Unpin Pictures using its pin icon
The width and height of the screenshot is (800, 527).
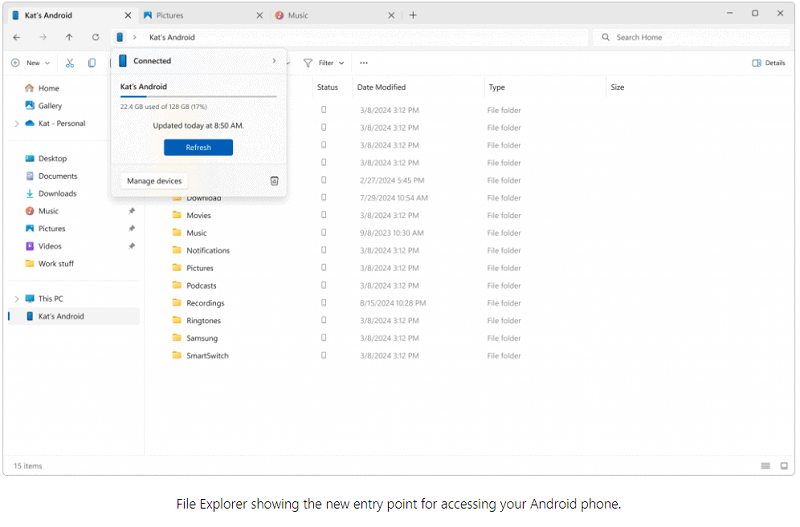(x=132, y=229)
